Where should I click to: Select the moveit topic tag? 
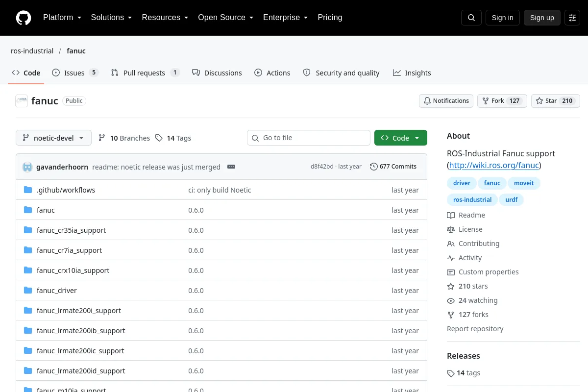[524, 183]
